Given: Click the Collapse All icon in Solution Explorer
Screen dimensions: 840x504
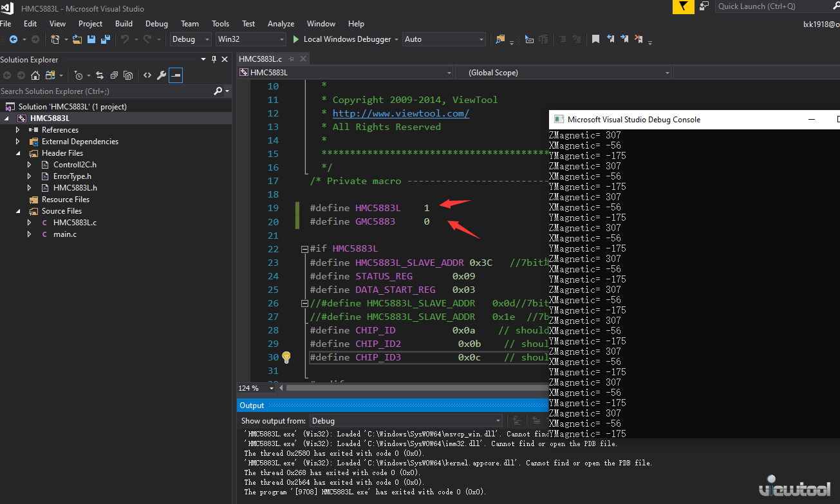Looking at the screenshot, I should pyautogui.click(x=114, y=75).
